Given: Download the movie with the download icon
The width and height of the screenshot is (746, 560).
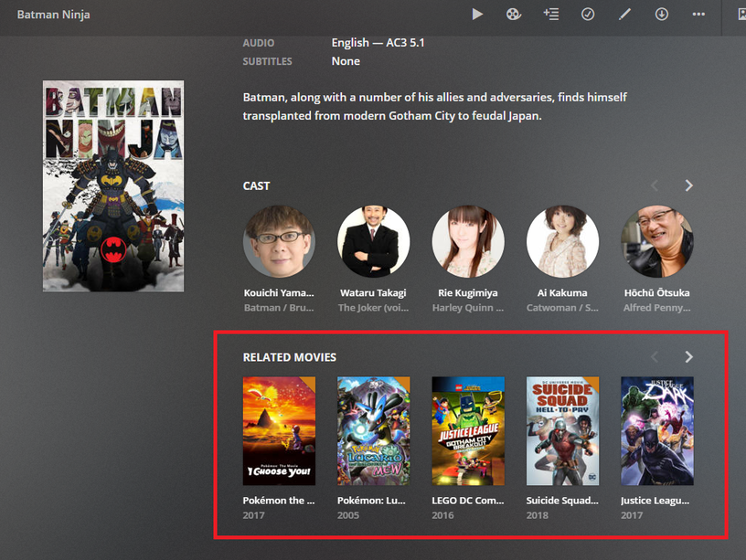Looking at the screenshot, I should [662, 15].
